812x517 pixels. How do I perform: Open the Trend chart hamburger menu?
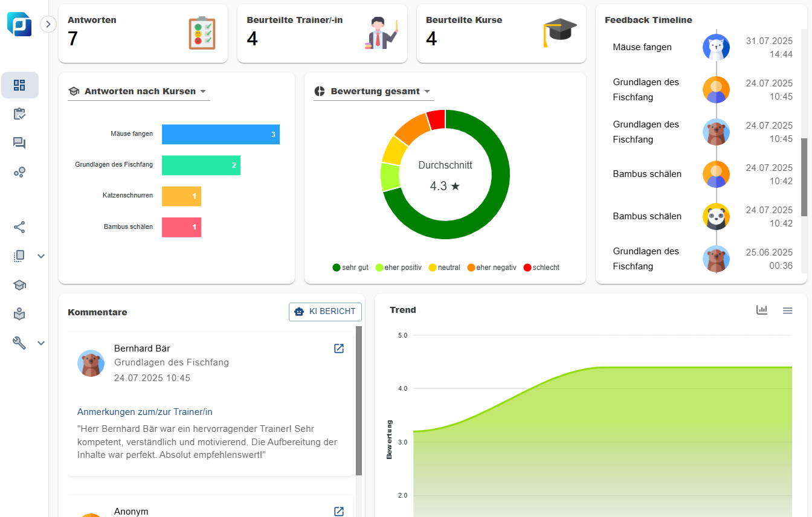(x=787, y=310)
